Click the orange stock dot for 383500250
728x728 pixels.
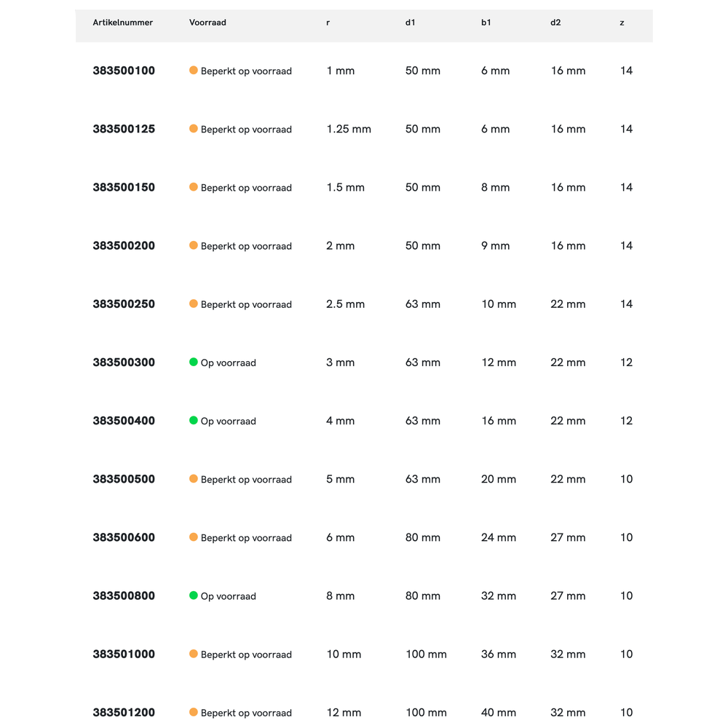coord(194,304)
